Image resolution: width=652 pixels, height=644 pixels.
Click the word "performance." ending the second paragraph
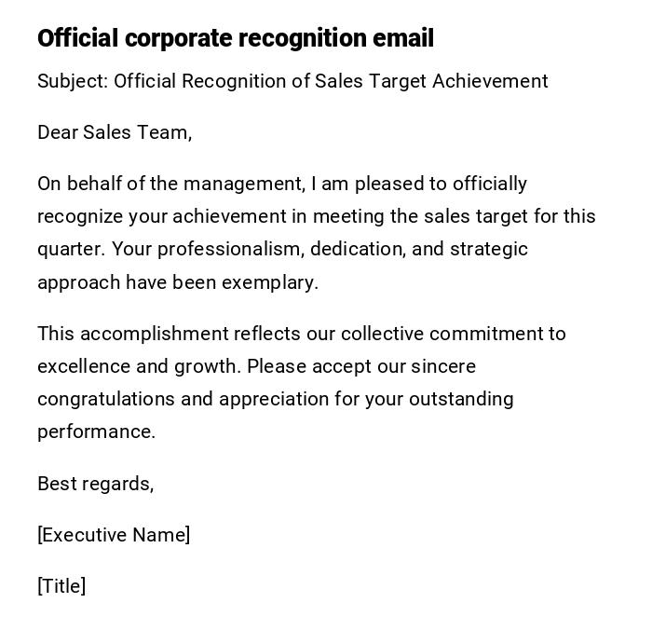tap(96, 432)
